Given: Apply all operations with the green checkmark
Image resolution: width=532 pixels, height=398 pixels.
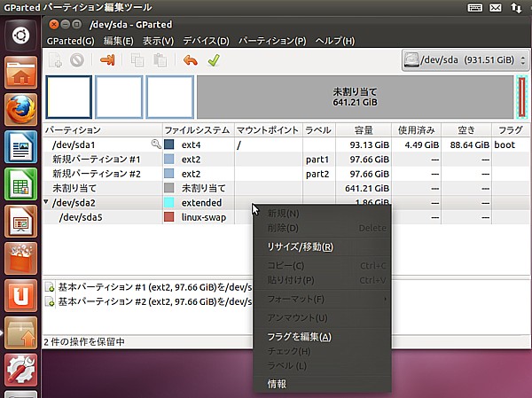Looking at the screenshot, I should coord(214,60).
